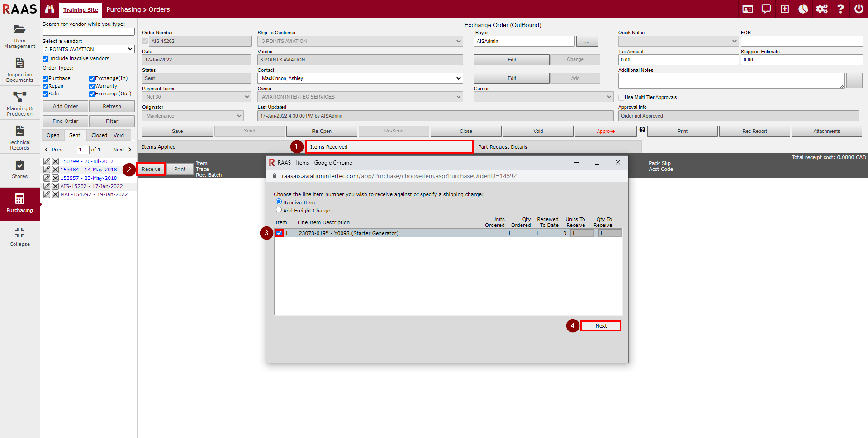Image resolution: width=868 pixels, height=438 pixels.
Task: Go to Planning & Production
Action: tap(19, 104)
